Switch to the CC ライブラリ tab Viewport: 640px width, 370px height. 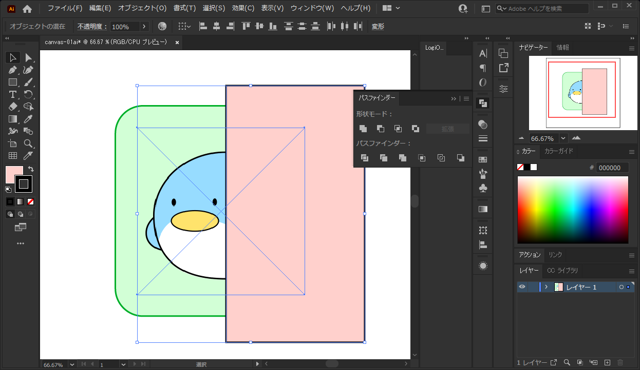tap(562, 270)
